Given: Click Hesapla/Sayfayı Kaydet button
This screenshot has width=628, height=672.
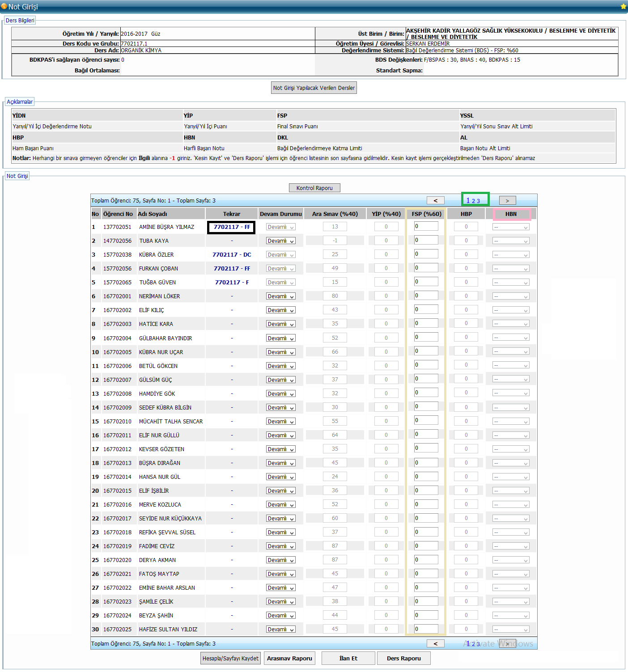Looking at the screenshot, I should click(230, 658).
